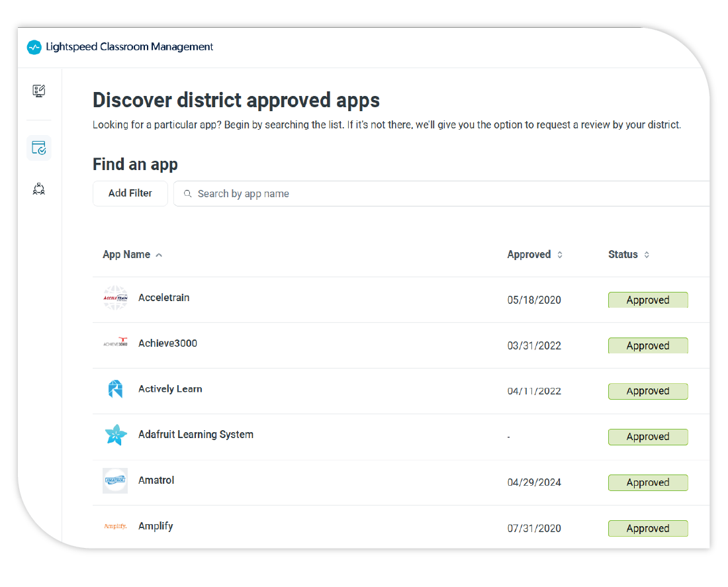Click the date 05/18/2020
728x587 pixels.
[x=534, y=300]
